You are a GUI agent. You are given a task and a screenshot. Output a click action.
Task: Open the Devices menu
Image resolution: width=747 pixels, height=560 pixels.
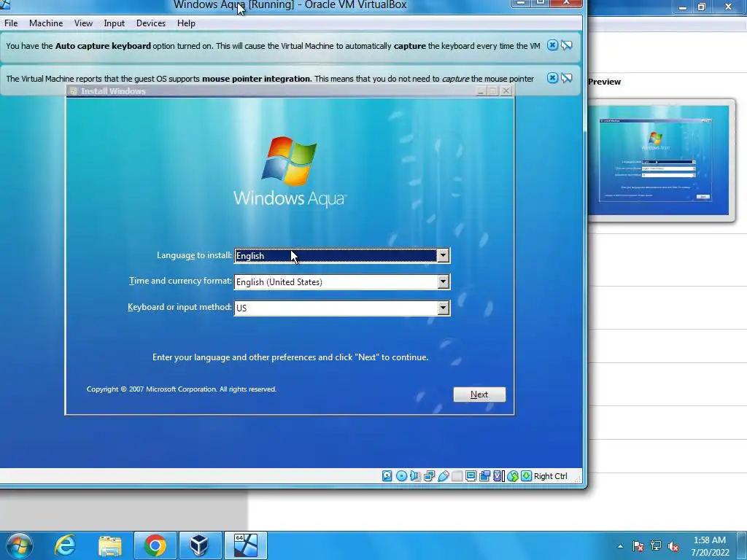point(151,23)
